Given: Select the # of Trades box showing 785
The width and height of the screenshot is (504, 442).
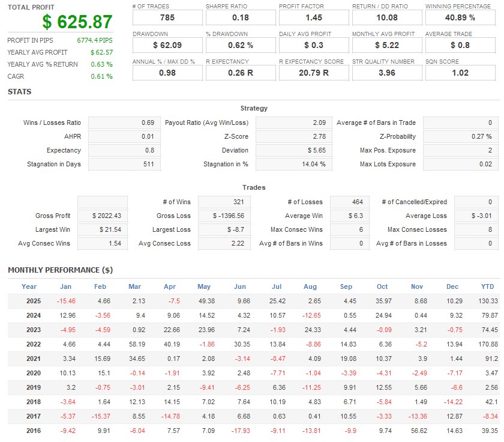Looking at the screenshot, I should pyautogui.click(x=167, y=17).
